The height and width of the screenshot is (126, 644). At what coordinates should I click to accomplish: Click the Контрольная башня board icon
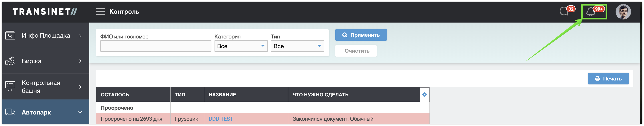(x=10, y=86)
